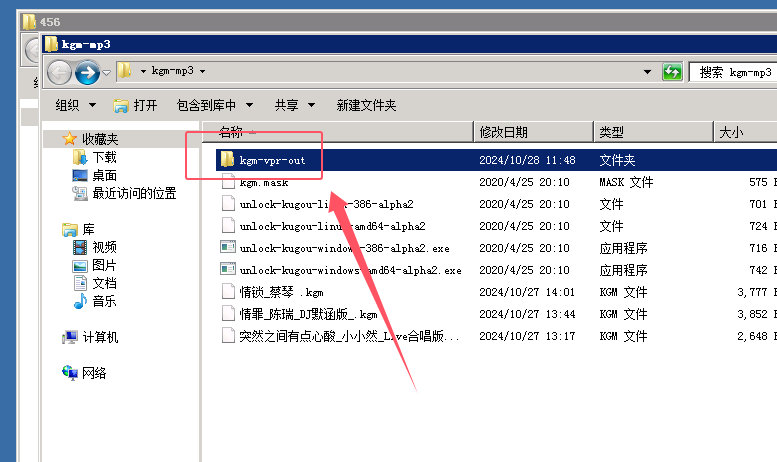Click the Forward navigation arrow button
The image size is (777, 462).
pos(87,72)
